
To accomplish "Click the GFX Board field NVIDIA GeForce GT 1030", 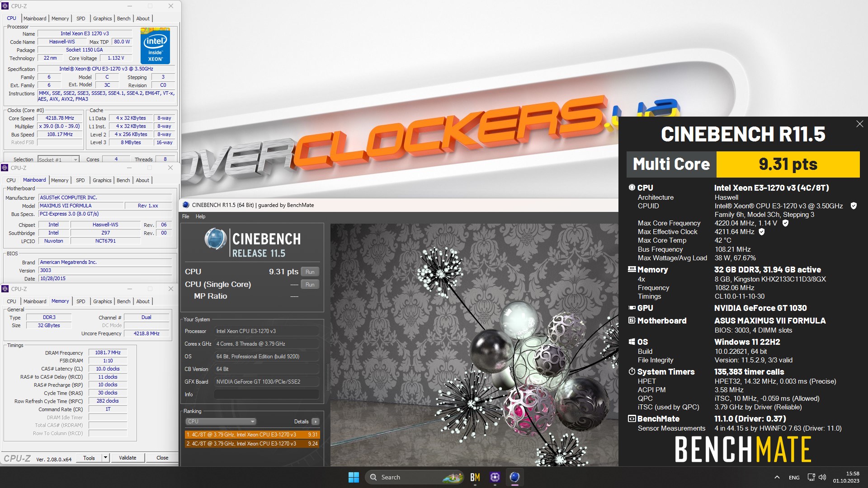I will [x=266, y=382].
